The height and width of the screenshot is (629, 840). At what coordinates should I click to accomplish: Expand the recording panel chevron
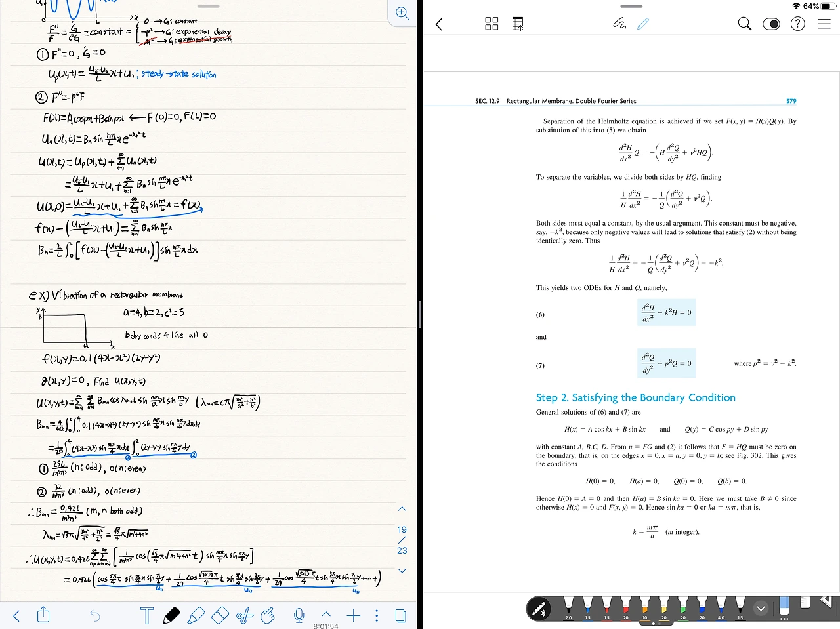pyautogui.click(x=326, y=615)
